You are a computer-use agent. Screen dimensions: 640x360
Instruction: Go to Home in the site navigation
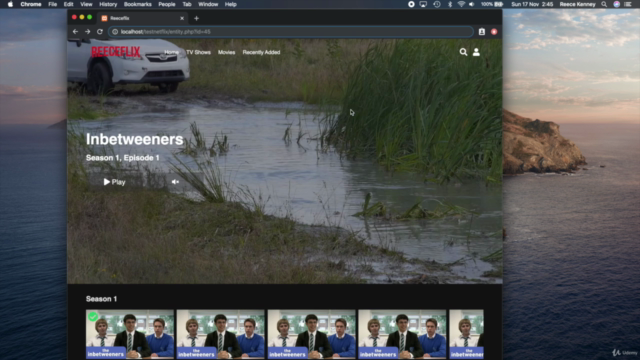[171, 52]
